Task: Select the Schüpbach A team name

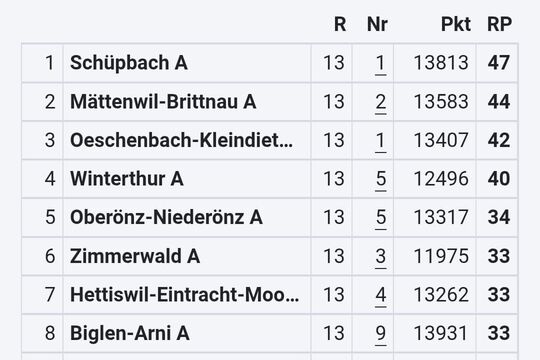Action: pyautogui.click(x=129, y=63)
